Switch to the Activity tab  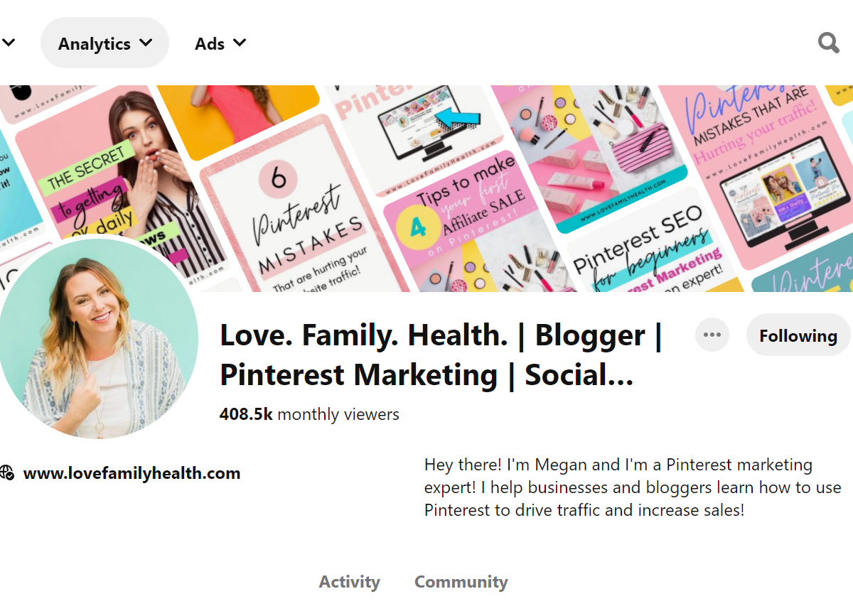[x=349, y=582]
